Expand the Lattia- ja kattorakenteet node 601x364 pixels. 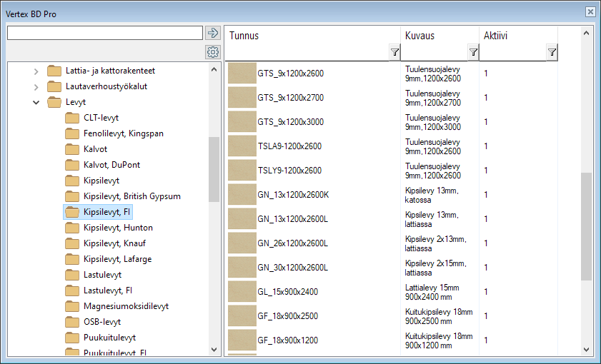tap(36, 71)
